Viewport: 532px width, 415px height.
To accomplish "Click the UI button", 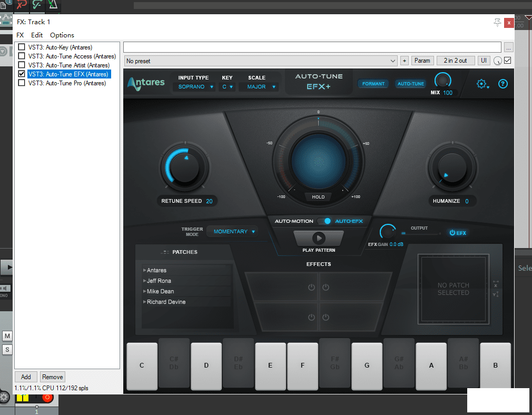I will [x=484, y=61].
